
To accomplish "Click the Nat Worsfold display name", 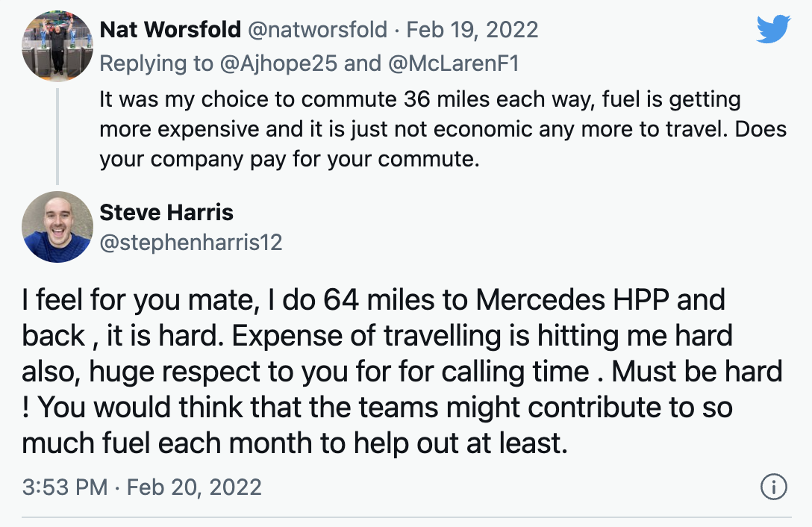I will tap(170, 29).
